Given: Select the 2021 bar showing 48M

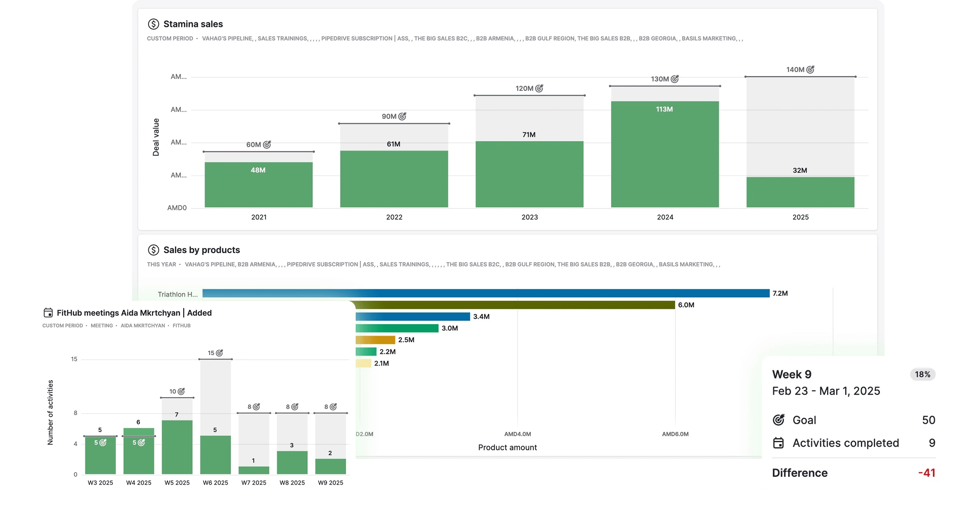Looking at the screenshot, I should pos(258,184).
